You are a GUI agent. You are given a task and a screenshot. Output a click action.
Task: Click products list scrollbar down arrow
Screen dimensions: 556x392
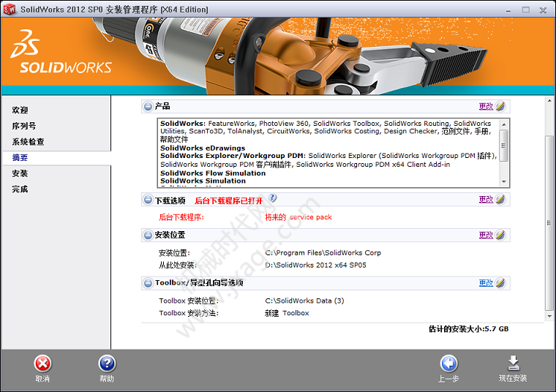(x=504, y=182)
